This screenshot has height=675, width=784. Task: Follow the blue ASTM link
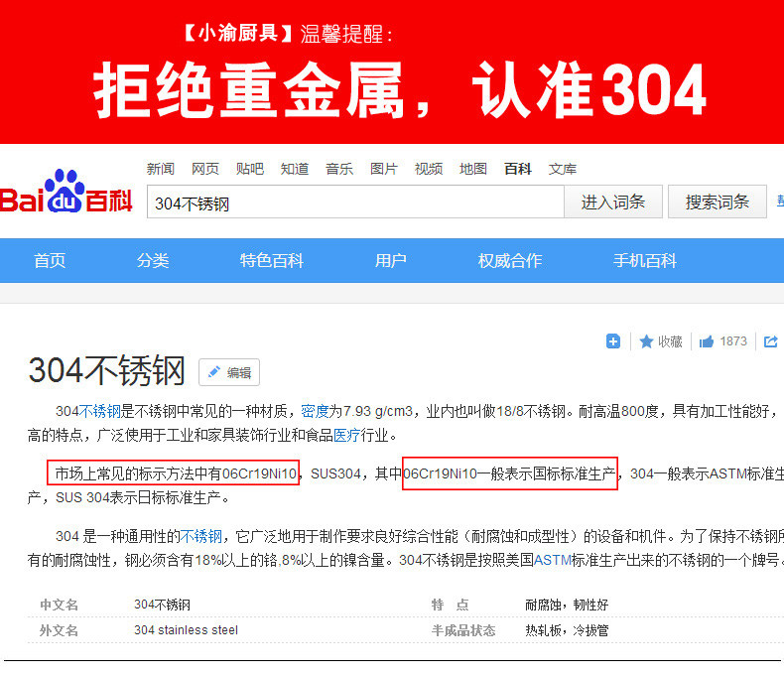pos(553,560)
